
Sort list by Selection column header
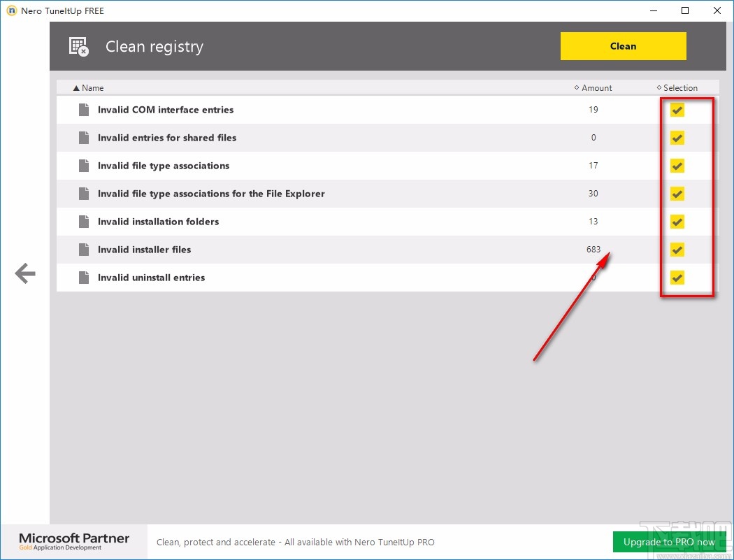coord(677,87)
